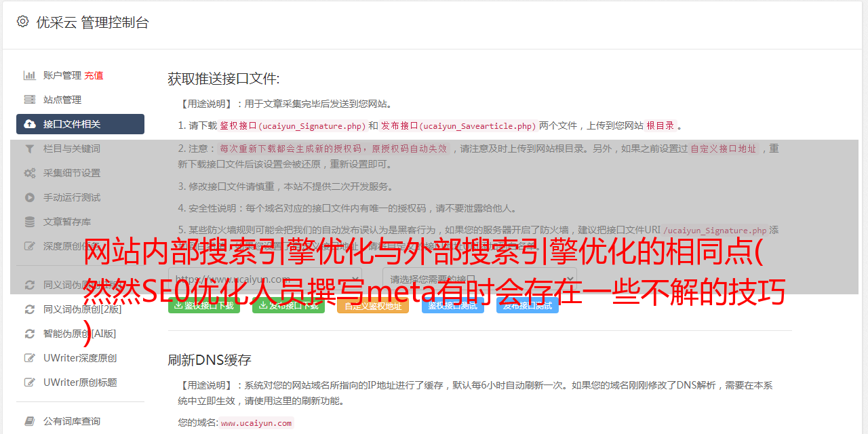Open the 账户管理 bar-chart icon
Viewport: 868px width, 434px height.
tap(30, 75)
